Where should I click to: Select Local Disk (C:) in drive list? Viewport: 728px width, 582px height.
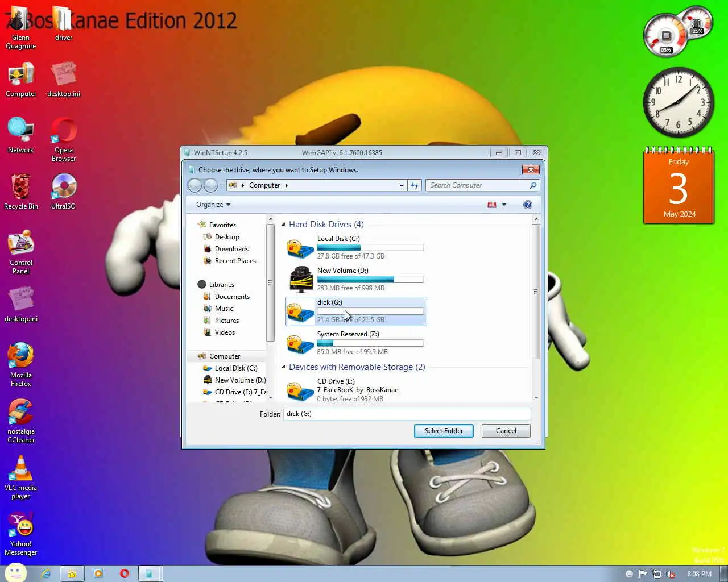coord(355,248)
